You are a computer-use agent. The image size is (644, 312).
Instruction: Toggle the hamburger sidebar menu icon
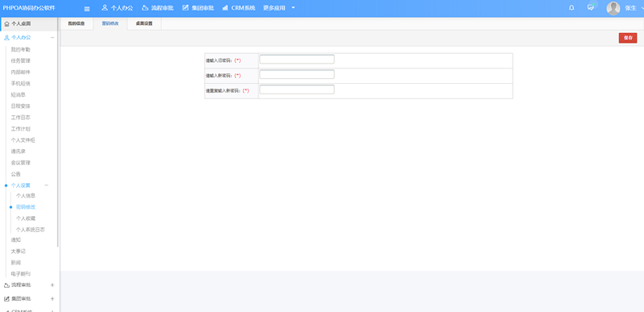point(87,9)
